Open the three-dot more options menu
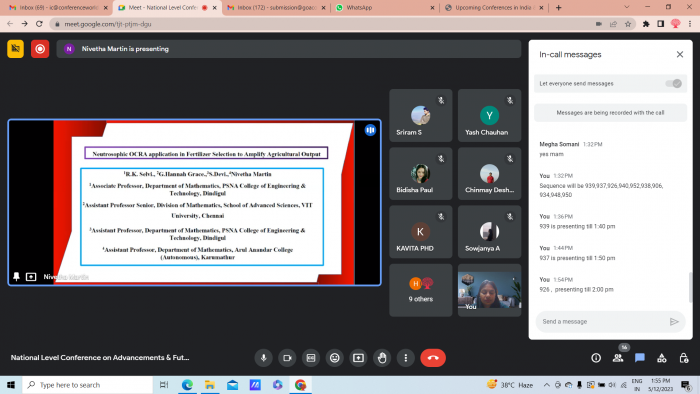 click(406, 358)
